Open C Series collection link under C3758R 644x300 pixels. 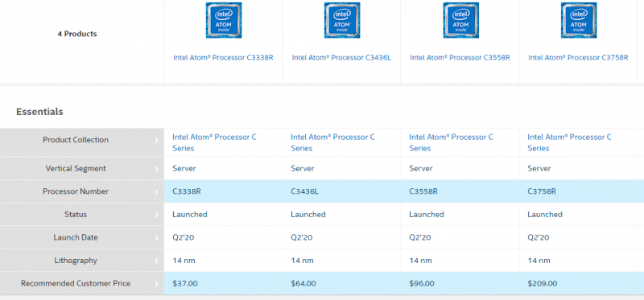pyautogui.click(x=569, y=142)
